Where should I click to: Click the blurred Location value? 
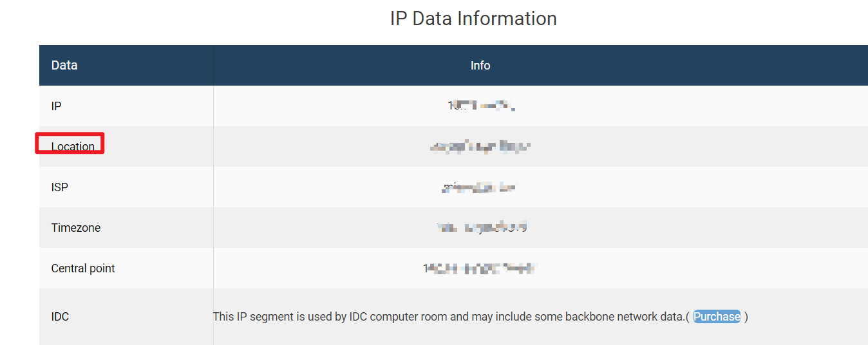(480, 147)
